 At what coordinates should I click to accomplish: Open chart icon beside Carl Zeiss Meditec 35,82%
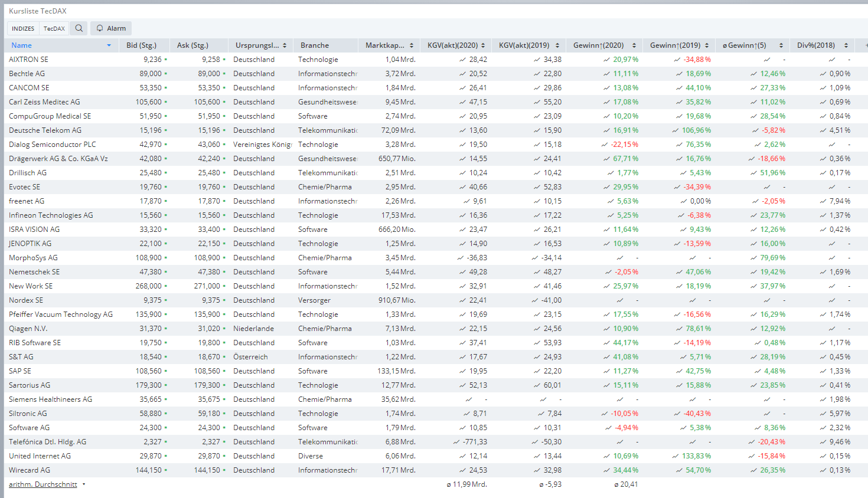(679, 102)
